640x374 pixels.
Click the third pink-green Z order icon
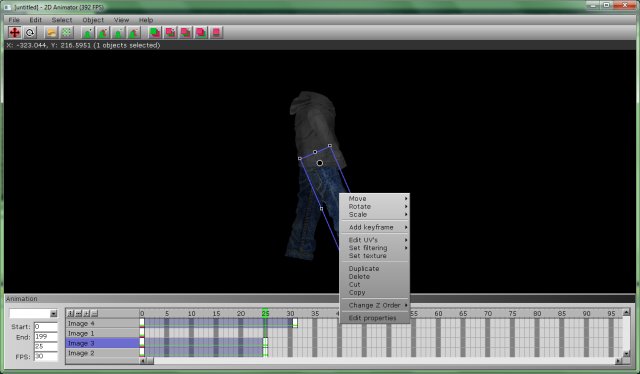click(x=186, y=32)
